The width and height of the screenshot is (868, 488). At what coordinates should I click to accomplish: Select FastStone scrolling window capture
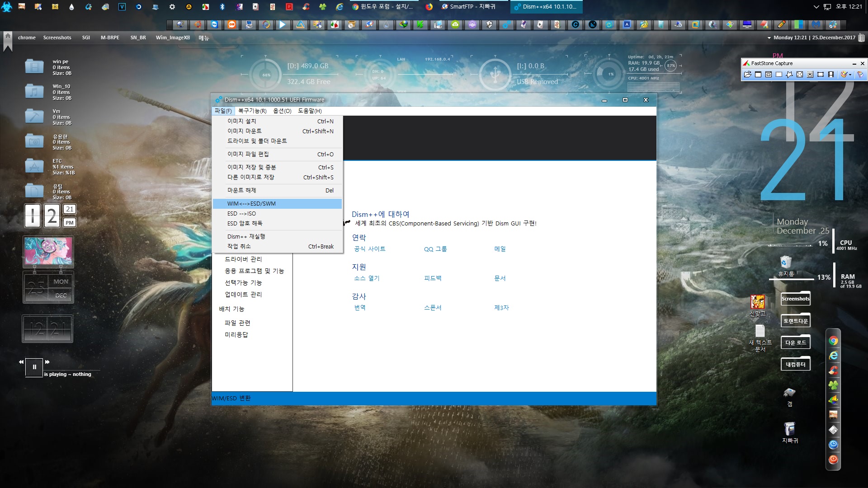[810, 75]
